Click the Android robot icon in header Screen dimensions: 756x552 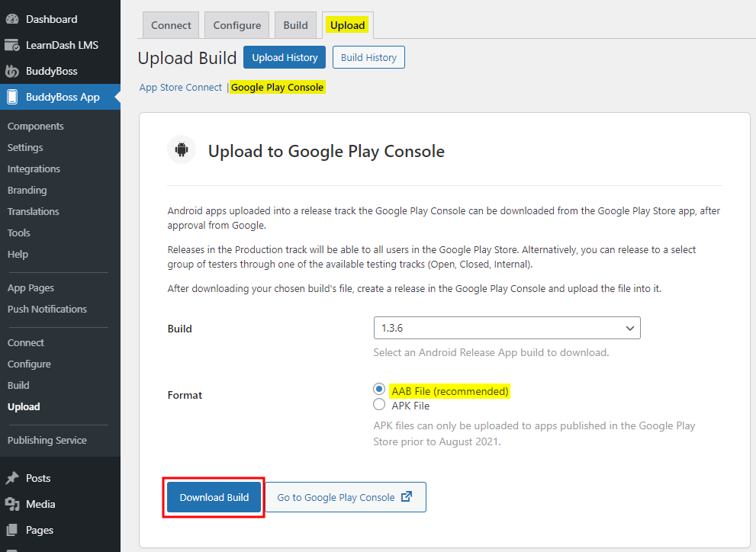coord(182,150)
